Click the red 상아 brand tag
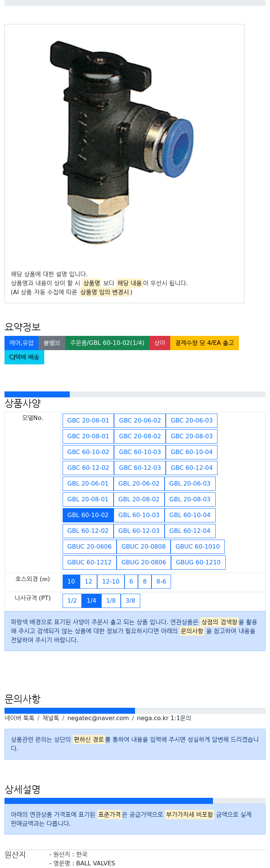The height and width of the screenshot is (868, 270). (x=160, y=343)
